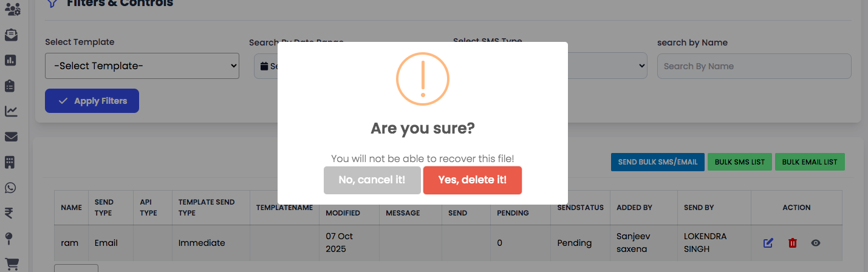Confirm with 'Yes, delete it!' button

tap(472, 180)
